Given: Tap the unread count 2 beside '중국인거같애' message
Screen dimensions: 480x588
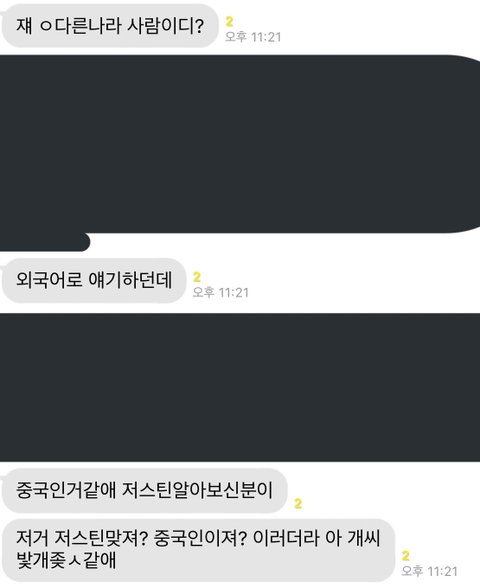Looking at the screenshot, I should tap(298, 503).
